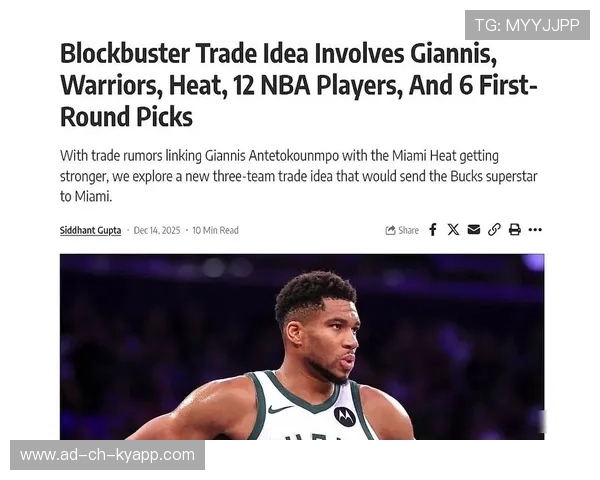
Task: Click the word Giannis in the headline
Action: (x=453, y=53)
